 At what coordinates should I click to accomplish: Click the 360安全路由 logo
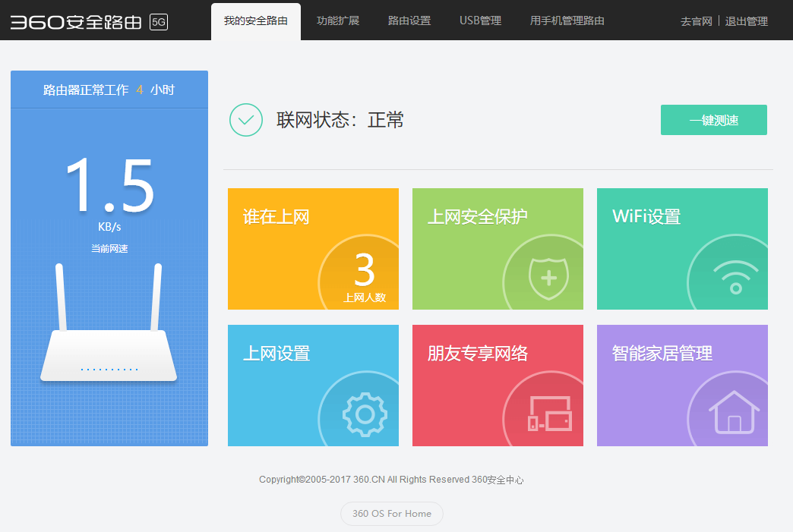76,21
